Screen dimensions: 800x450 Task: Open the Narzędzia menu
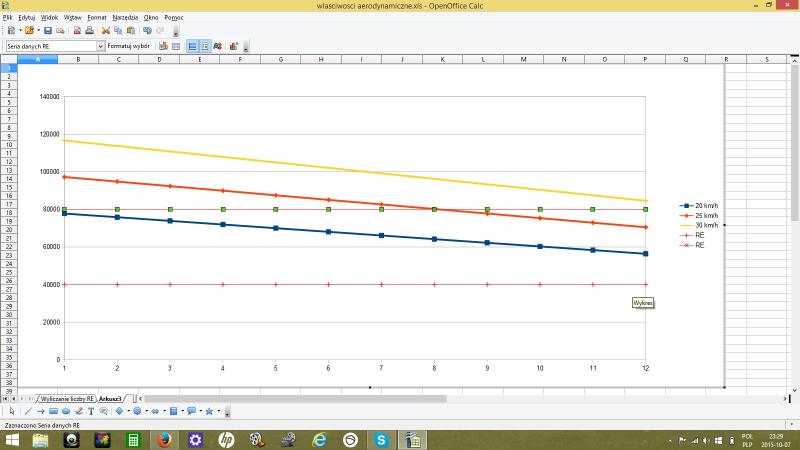click(x=125, y=17)
